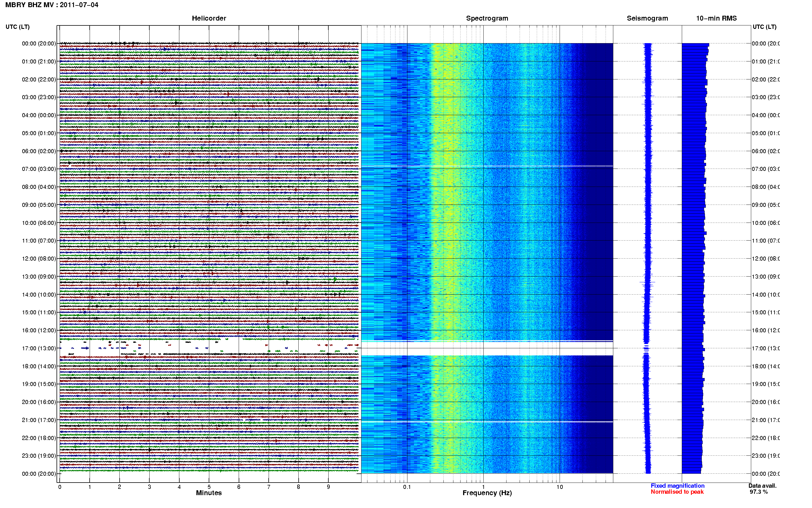Click left time label '09:00 (05:00)'
Viewport: 812px width, 508px height.
click(39, 205)
